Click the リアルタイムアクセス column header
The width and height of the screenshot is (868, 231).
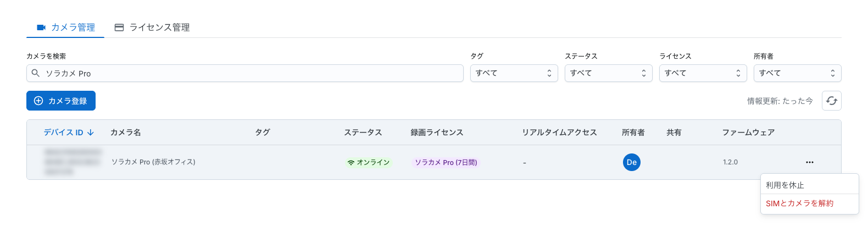559,133
